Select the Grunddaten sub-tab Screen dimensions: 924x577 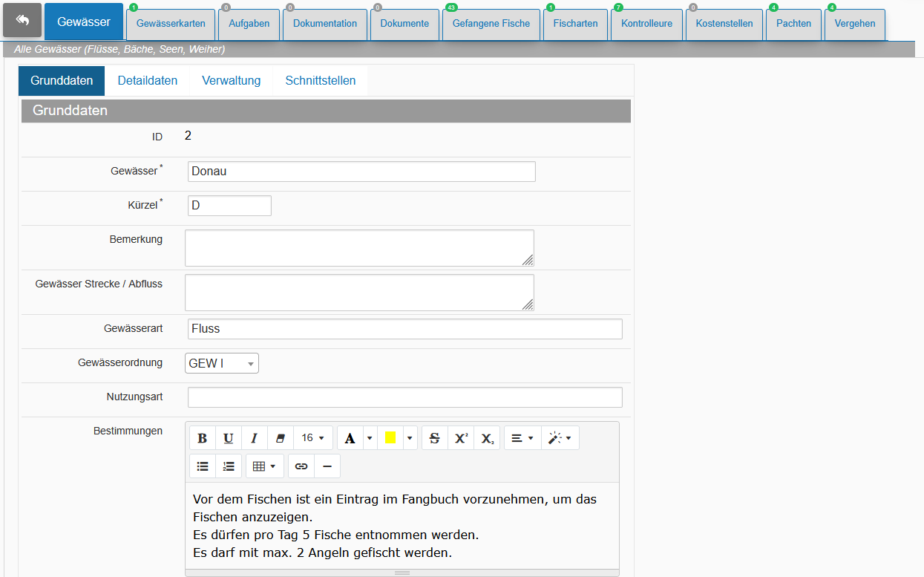click(62, 81)
